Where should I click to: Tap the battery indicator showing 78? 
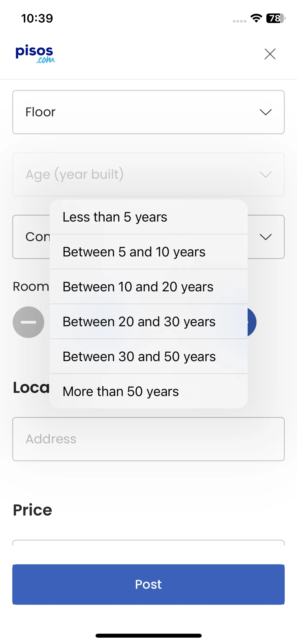pos(276,18)
